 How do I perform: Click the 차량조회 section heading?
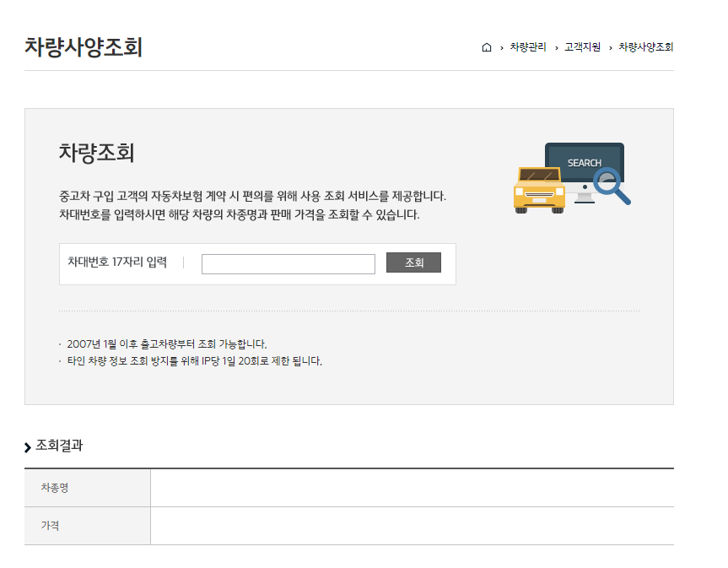[96, 153]
